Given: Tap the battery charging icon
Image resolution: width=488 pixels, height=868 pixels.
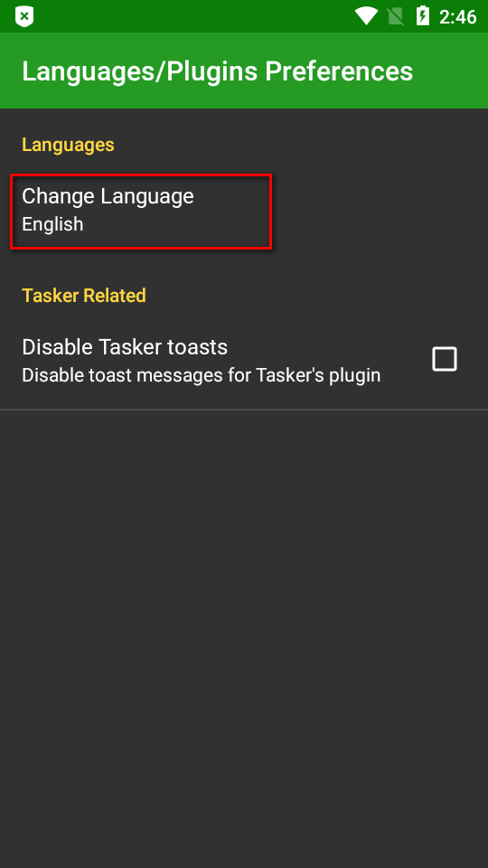Looking at the screenshot, I should pyautogui.click(x=423, y=16).
